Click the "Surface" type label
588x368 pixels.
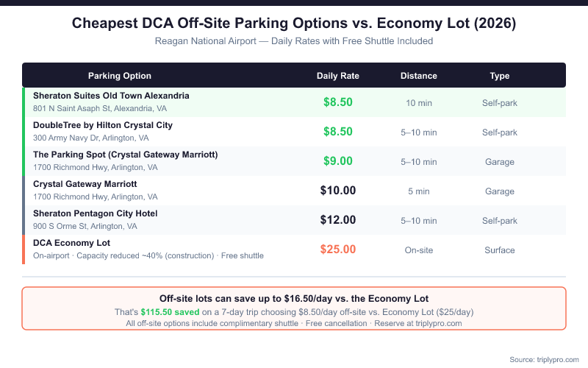click(x=500, y=250)
